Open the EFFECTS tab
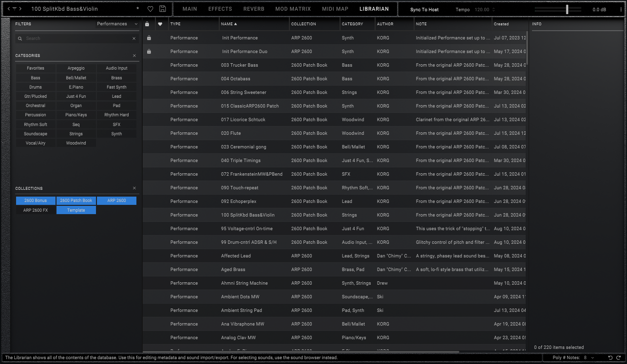Screen dimensions: 627x364 [x=220, y=9]
